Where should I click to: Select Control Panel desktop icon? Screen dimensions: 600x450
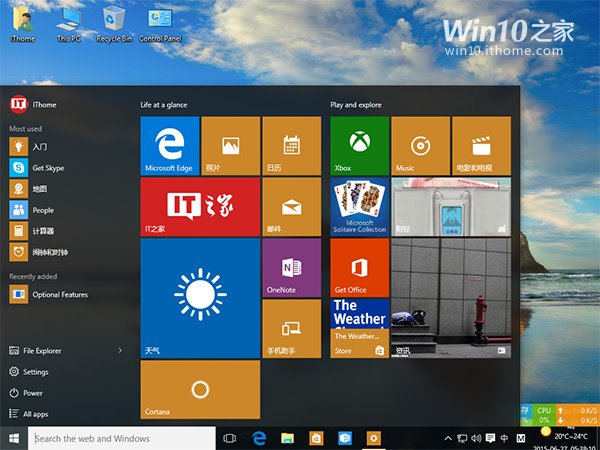(x=160, y=24)
